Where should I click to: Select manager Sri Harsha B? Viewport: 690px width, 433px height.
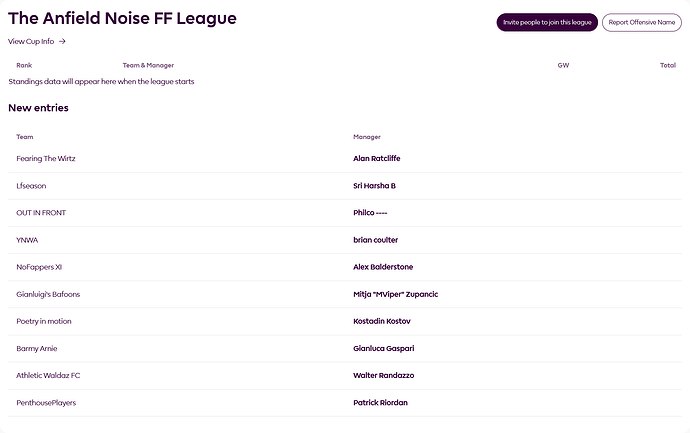coord(374,186)
